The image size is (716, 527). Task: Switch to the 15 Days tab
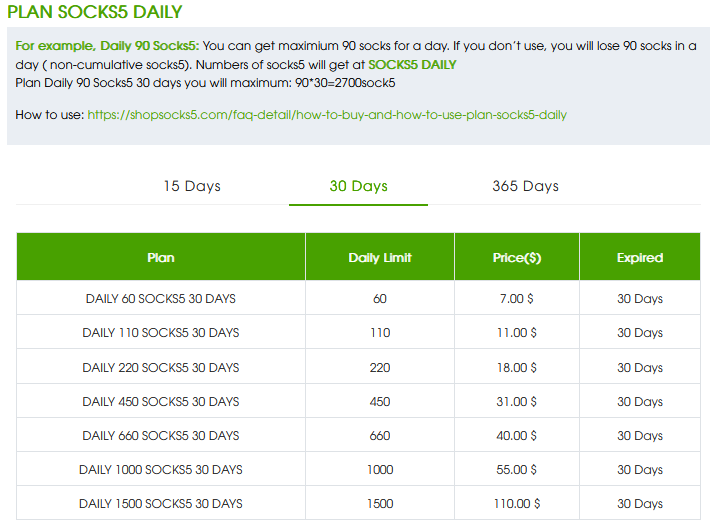click(192, 186)
